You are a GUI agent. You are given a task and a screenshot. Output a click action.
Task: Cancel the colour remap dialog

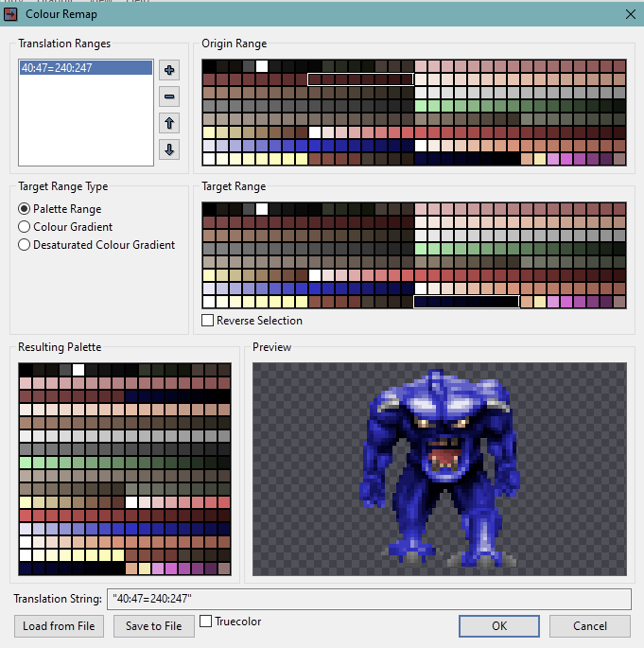click(590, 626)
